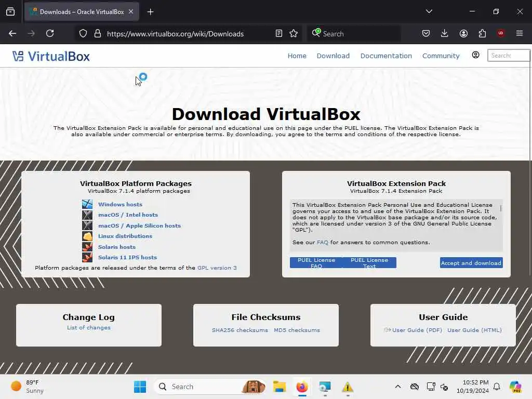This screenshot has height=399, width=532.
Task: Click the Linux distributions icon
Action: point(87,236)
